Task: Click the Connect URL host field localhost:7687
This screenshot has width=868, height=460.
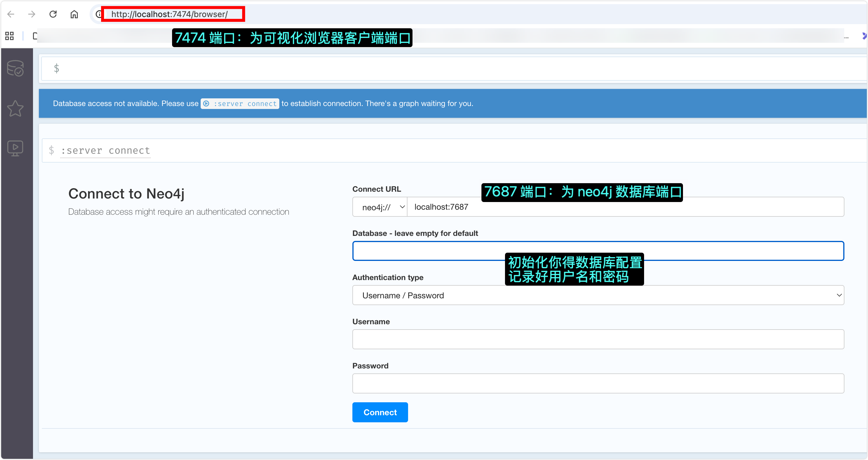Action: [x=626, y=207]
